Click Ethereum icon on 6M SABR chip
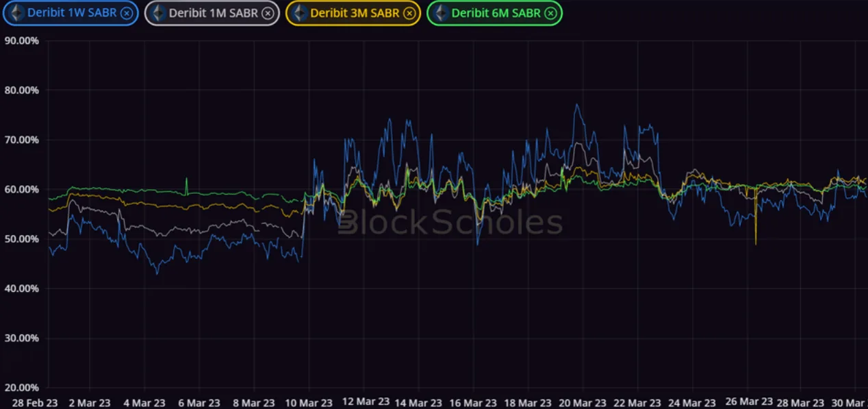This screenshot has width=868, height=409. point(439,13)
